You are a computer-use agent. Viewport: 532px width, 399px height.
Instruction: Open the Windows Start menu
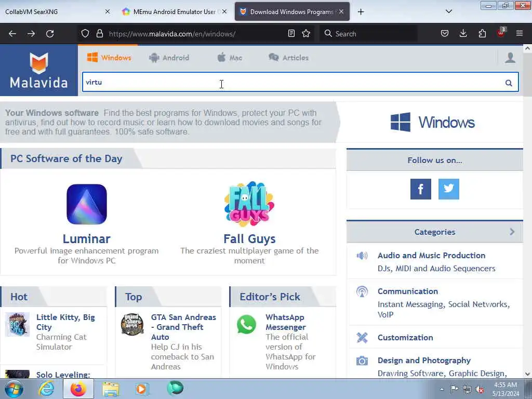click(x=14, y=389)
